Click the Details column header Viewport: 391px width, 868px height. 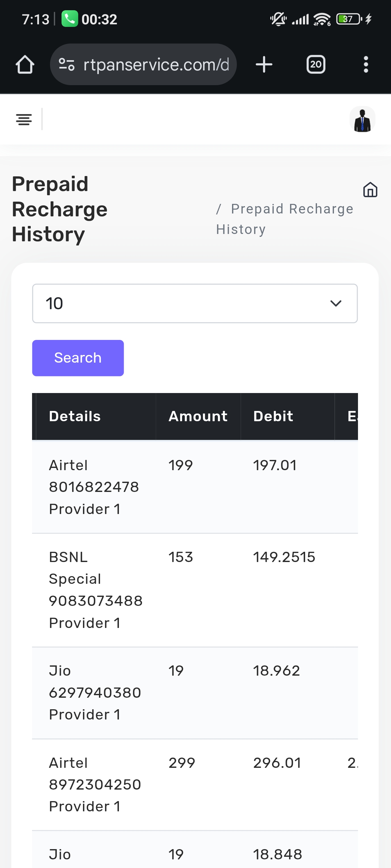point(75,416)
